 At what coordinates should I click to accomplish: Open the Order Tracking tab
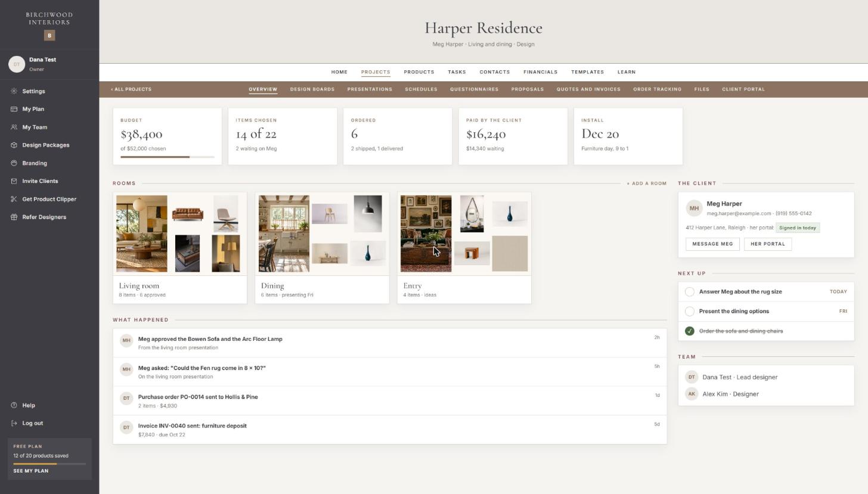click(x=657, y=89)
